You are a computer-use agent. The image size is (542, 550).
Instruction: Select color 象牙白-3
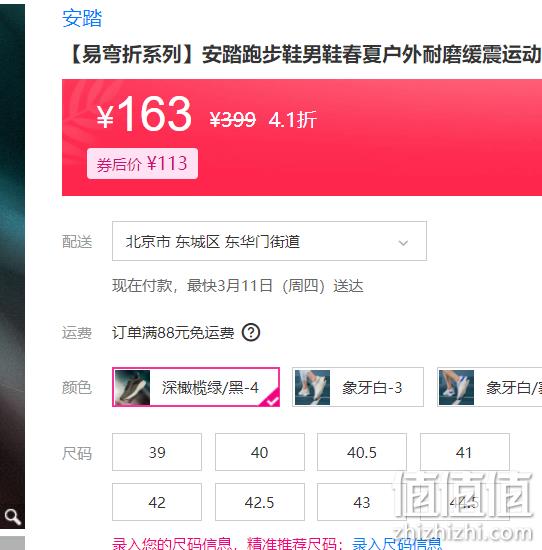point(358,387)
